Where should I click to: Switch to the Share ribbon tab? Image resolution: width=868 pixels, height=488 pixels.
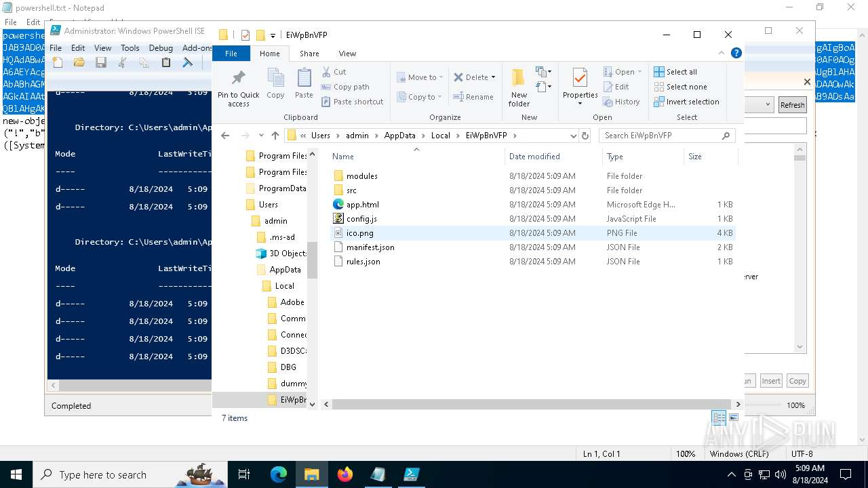tap(309, 54)
